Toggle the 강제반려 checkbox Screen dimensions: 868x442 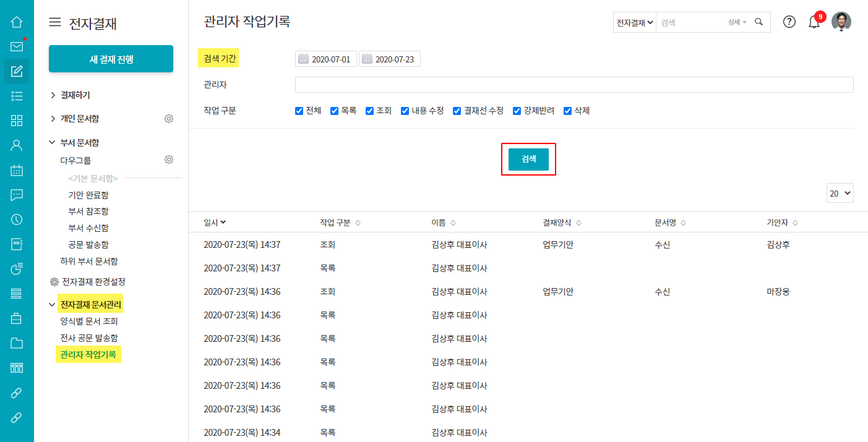click(517, 111)
